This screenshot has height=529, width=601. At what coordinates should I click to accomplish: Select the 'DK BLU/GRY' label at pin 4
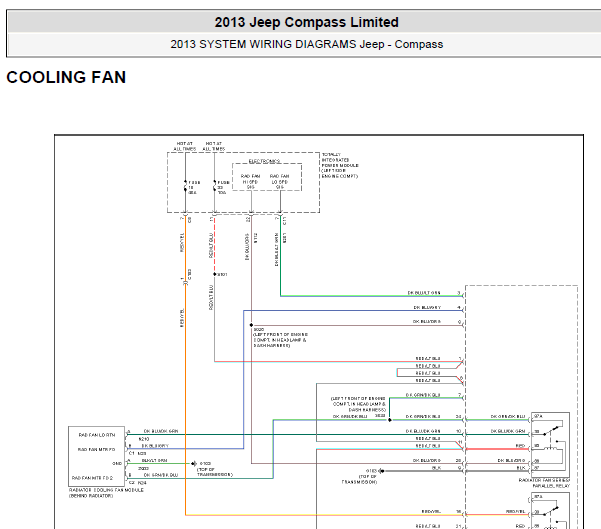[x=427, y=307]
